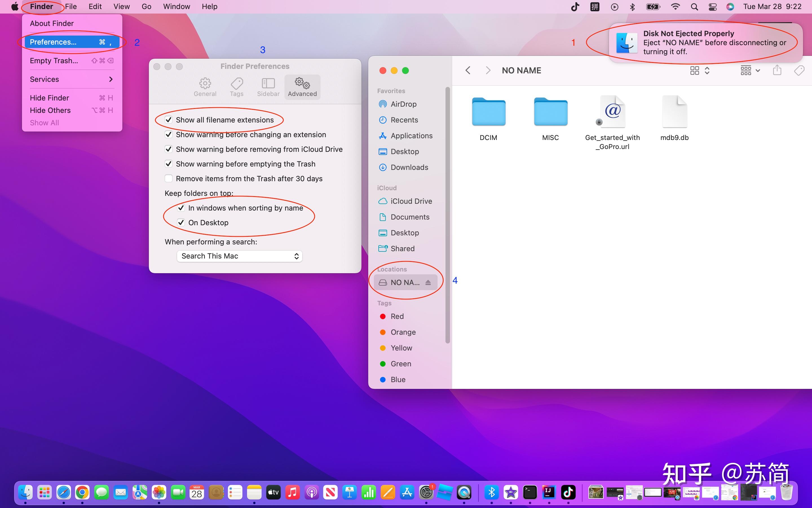Choose About Finder menu item

point(72,23)
